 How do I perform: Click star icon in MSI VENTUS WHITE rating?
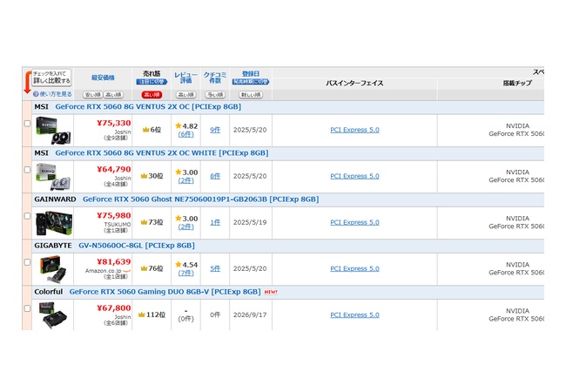coord(179,172)
